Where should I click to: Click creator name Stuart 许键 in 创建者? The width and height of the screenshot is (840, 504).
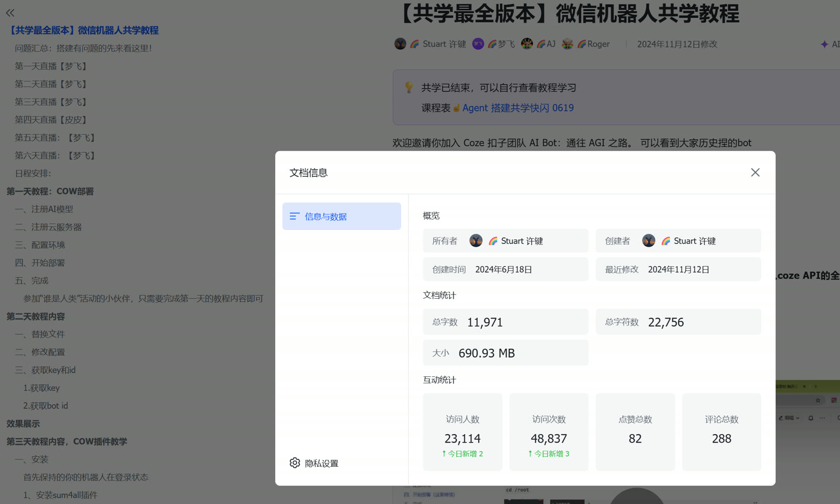pyautogui.click(x=695, y=241)
